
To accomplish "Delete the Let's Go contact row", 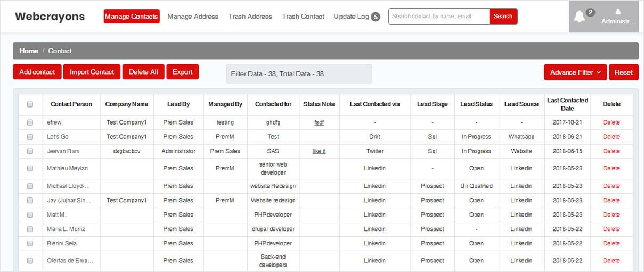I will point(611,137).
